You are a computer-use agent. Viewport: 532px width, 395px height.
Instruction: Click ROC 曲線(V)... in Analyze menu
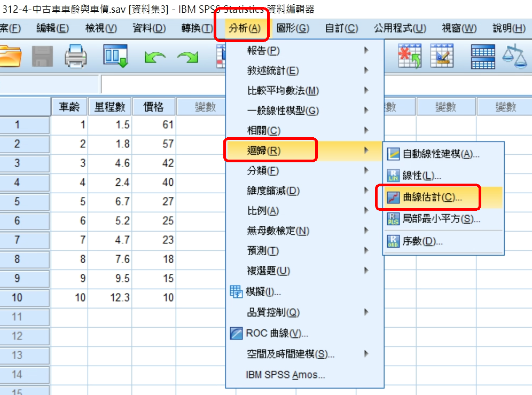tap(277, 334)
